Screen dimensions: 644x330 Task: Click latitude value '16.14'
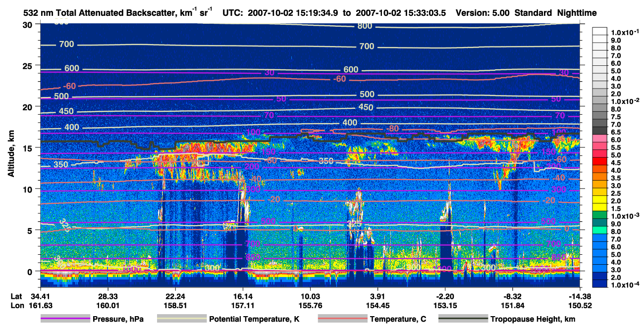pyautogui.click(x=243, y=295)
